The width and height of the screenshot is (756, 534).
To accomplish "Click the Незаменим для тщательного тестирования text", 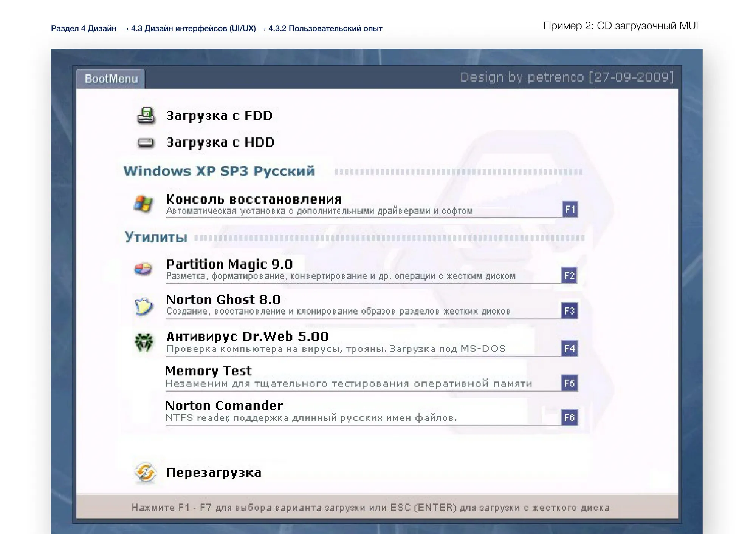I will point(349,383).
